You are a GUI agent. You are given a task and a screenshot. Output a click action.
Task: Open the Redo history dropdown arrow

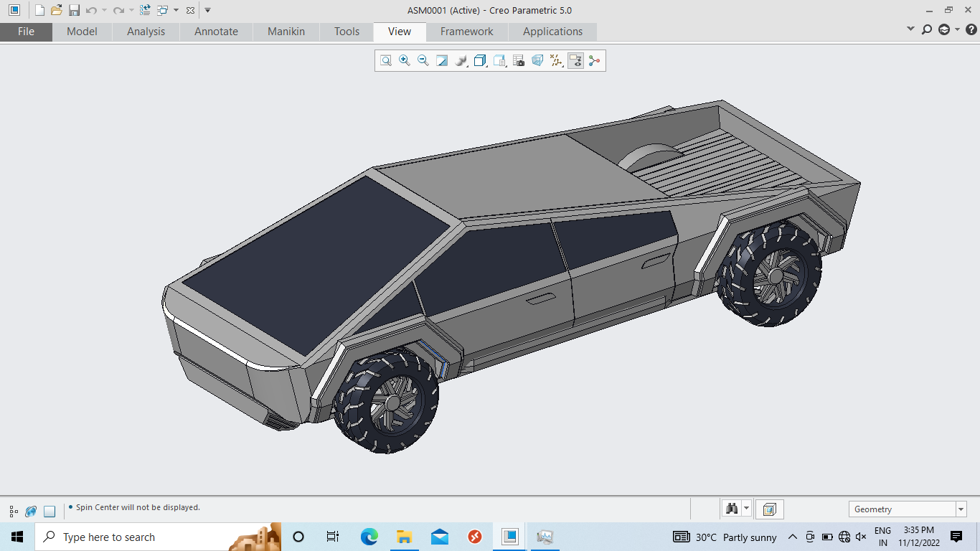(x=131, y=10)
